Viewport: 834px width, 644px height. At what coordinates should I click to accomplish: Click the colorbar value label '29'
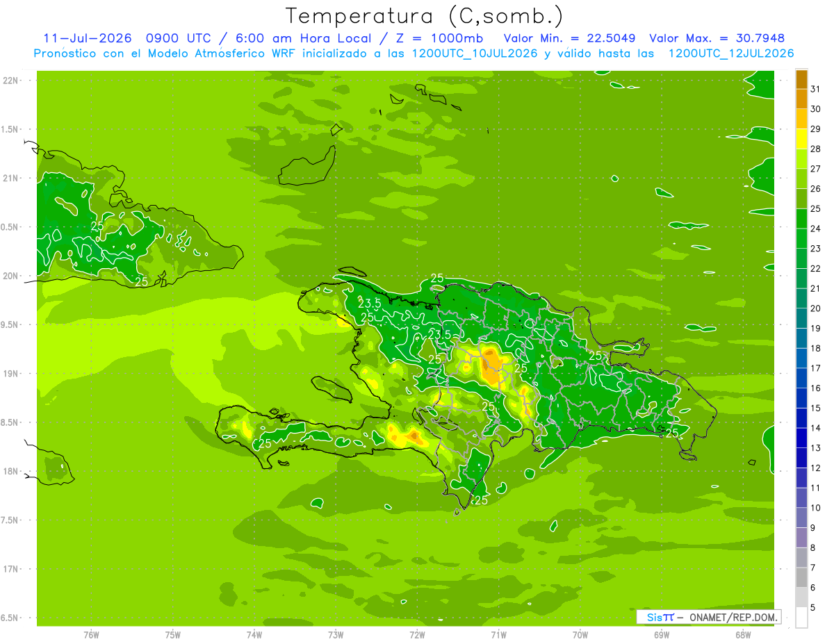pos(816,129)
